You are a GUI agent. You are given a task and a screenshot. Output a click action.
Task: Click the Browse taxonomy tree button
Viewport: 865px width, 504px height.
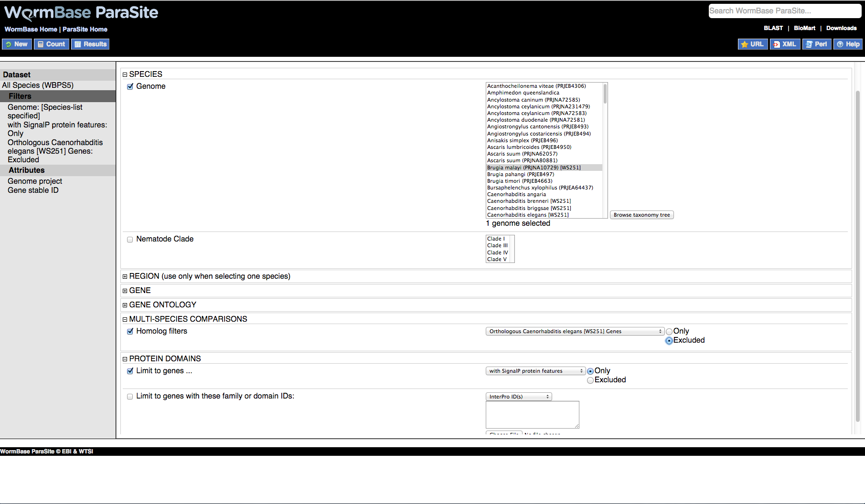tap(641, 215)
